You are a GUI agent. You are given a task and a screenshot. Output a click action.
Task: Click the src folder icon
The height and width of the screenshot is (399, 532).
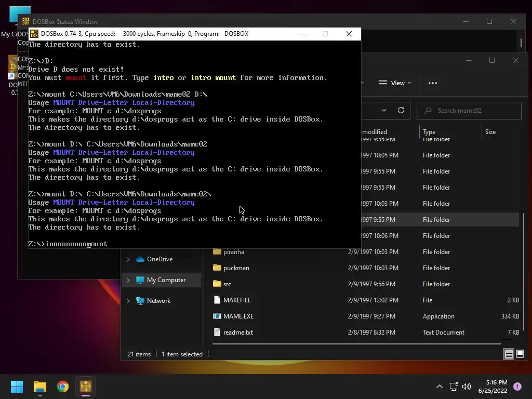point(217,284)
